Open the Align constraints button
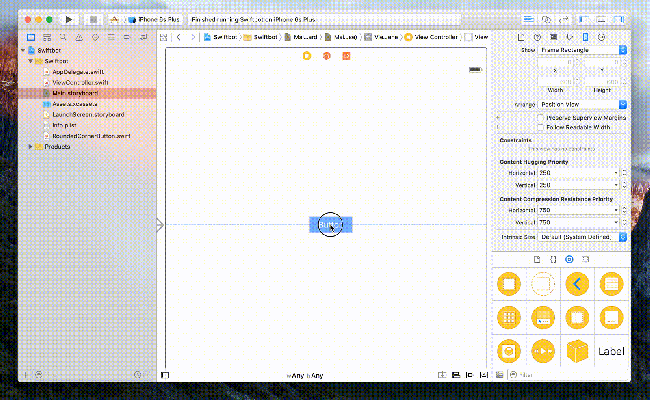This screenshot has height=400, width=650. (456, 375)
